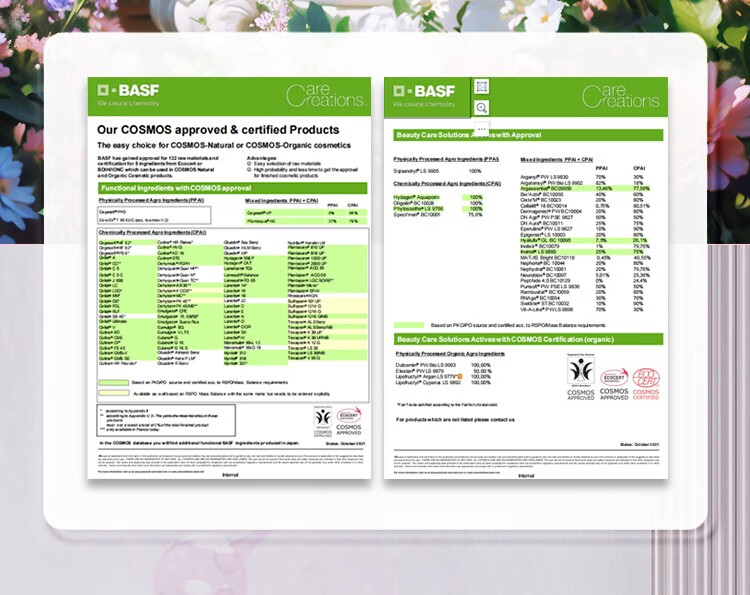Click 'Functional Ingredients with COSMOS approval' banner
The image size is (750, 595).
[x=232, y=188]
